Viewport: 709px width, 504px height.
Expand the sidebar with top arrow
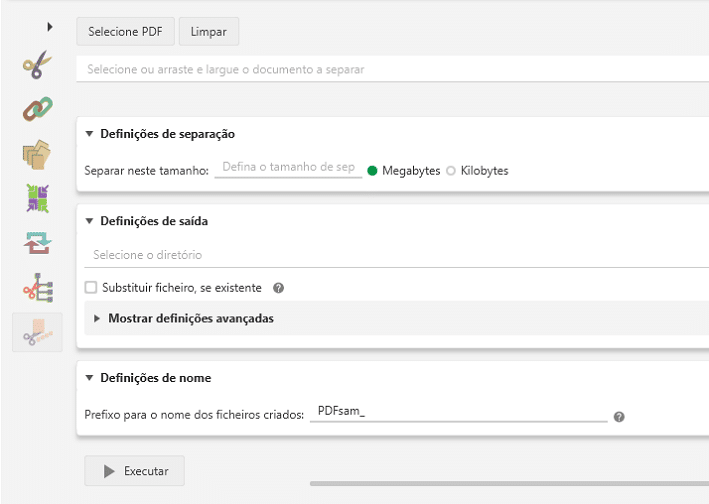(x=49, y=26)
